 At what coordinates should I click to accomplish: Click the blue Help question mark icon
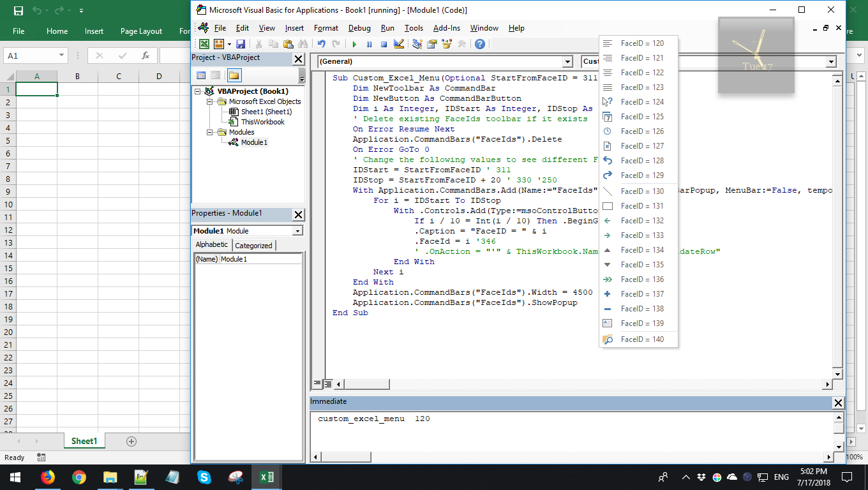coord(479,44)
